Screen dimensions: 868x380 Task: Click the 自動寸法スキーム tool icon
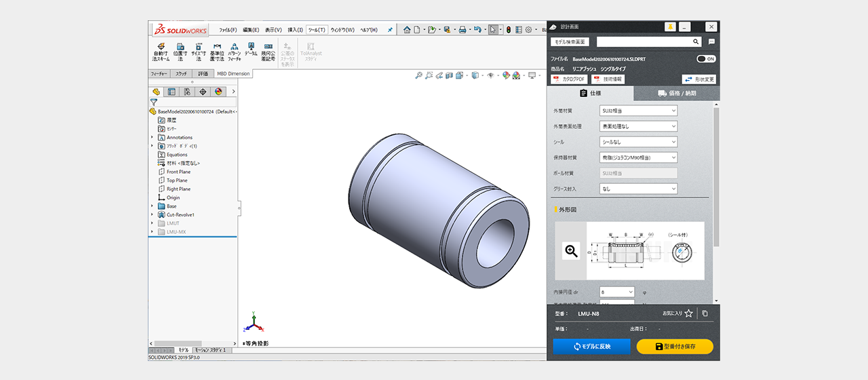pos(161,47)
